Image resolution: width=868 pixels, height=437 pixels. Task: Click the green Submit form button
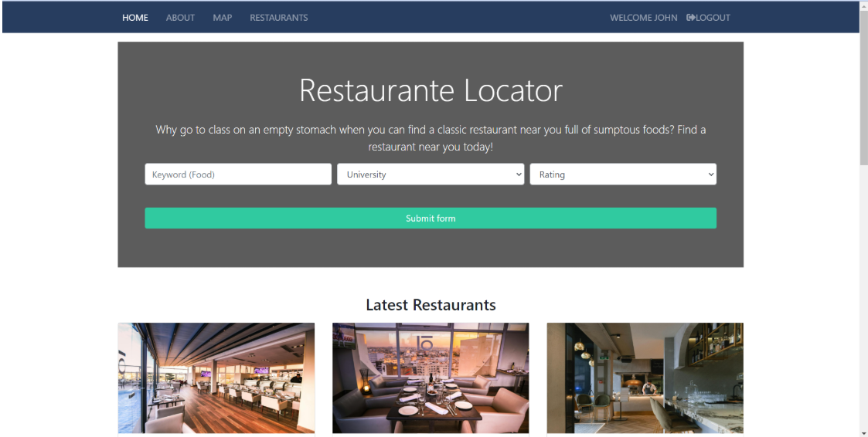(x=431, y=218)
